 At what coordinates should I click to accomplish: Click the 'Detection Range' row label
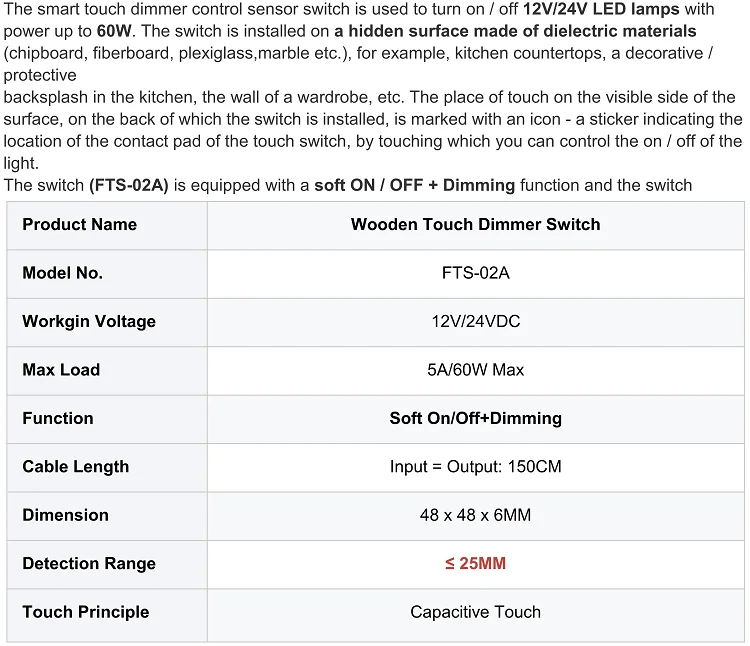point(89,564)
